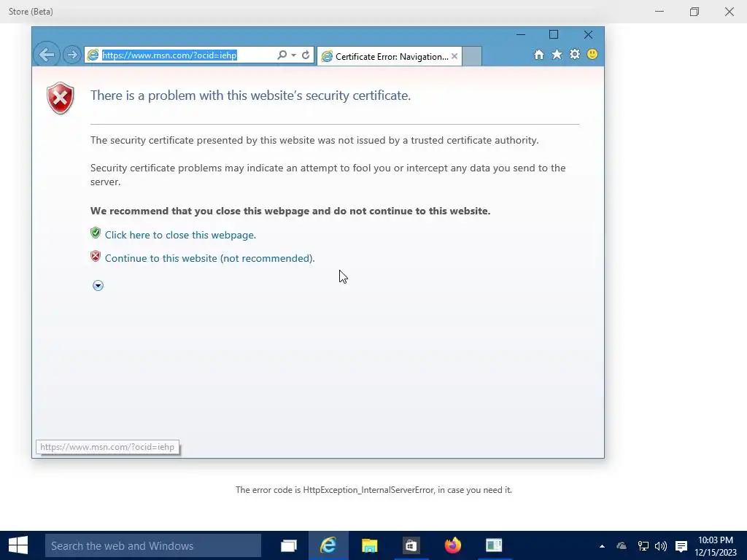747x560 pixels.
Task: Expand the More information arrow
Action: [98, 285]
